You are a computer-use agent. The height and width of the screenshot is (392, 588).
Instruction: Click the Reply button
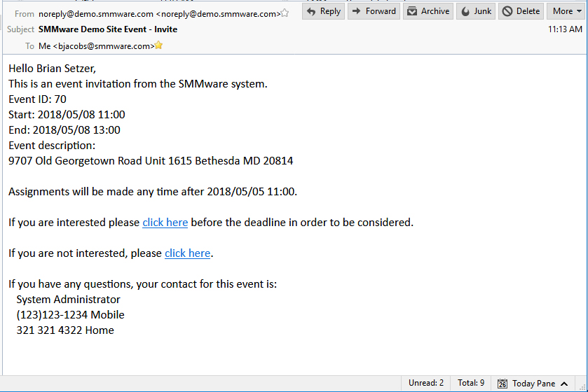[x=323, y=11]
